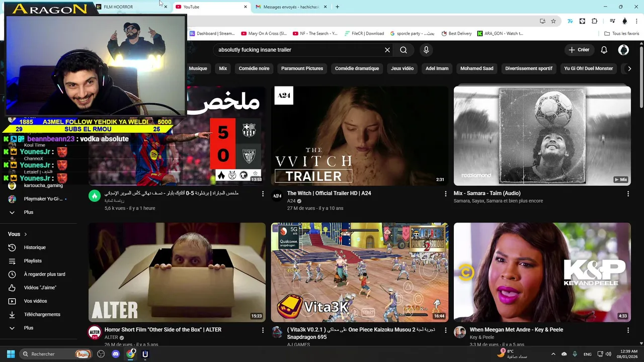Click the A24 channel avatar

pyautogui.click(x=277, y=196)
